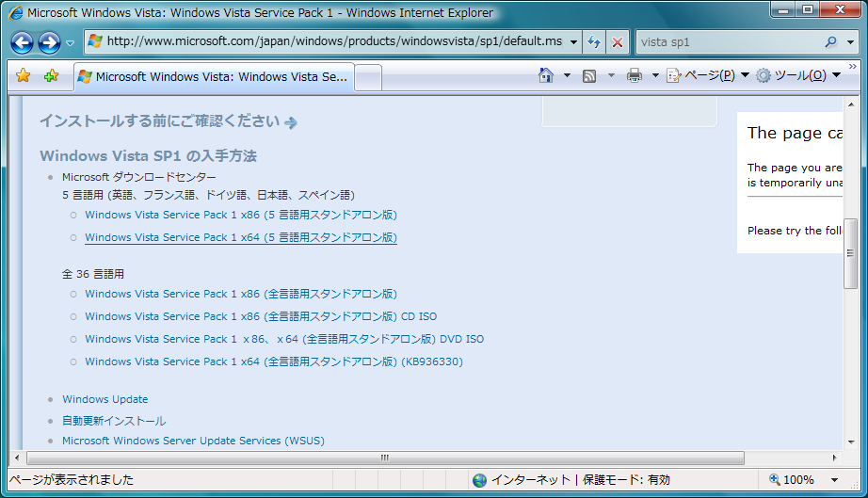Open the ツール(O) menu
This screenshot has height=498, width=868.
tap(798, 75)
